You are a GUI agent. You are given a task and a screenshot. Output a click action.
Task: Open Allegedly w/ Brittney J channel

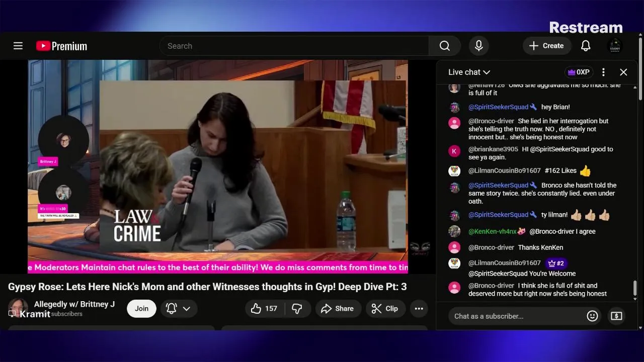[74, 304]
